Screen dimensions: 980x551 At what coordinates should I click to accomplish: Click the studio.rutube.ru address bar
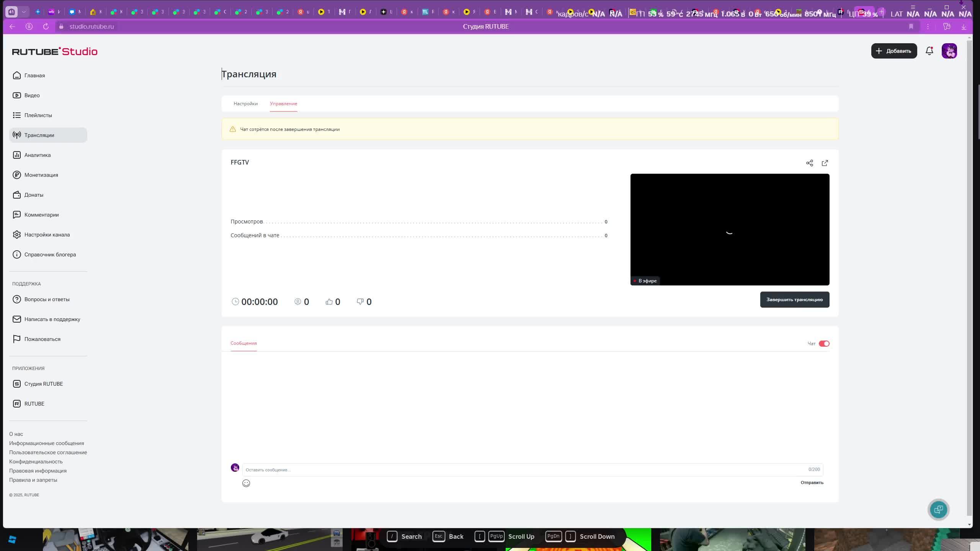point(91,26)
